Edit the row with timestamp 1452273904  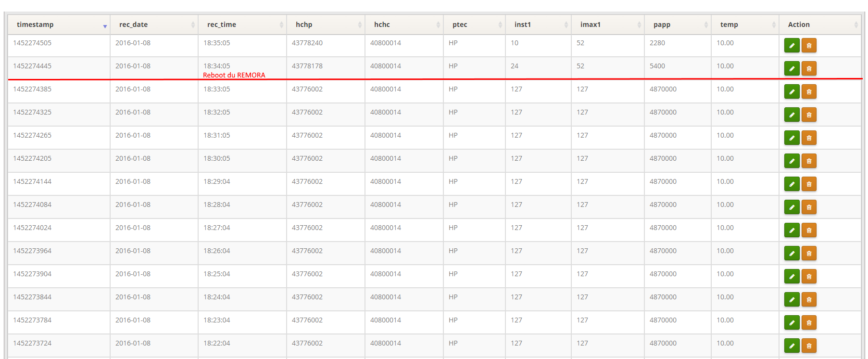pos(792,276)
